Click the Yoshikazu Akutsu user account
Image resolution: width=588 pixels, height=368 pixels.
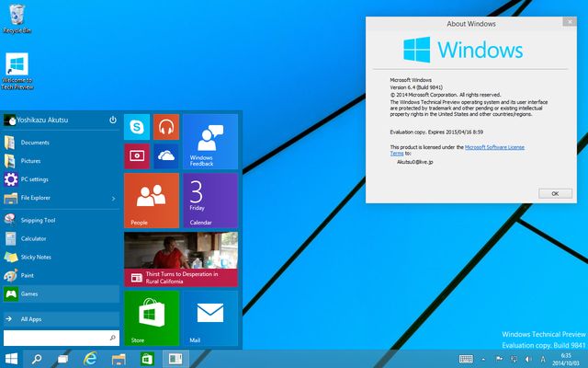click(36, 121)
